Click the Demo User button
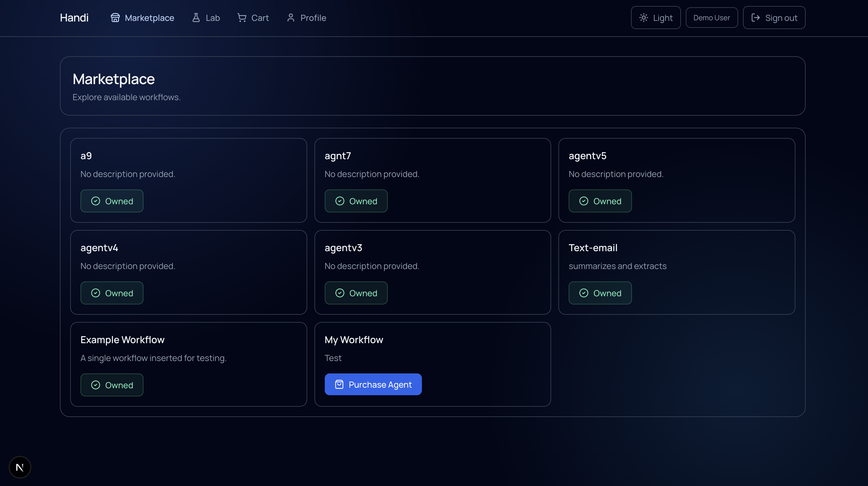Image resolution: width=868 pixels, height=486 pixels. (711, 18)
